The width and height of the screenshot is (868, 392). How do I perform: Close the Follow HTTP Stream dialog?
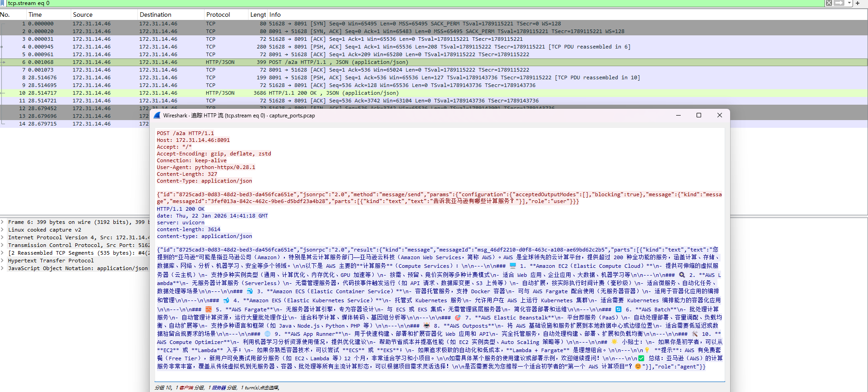[720, 116]
